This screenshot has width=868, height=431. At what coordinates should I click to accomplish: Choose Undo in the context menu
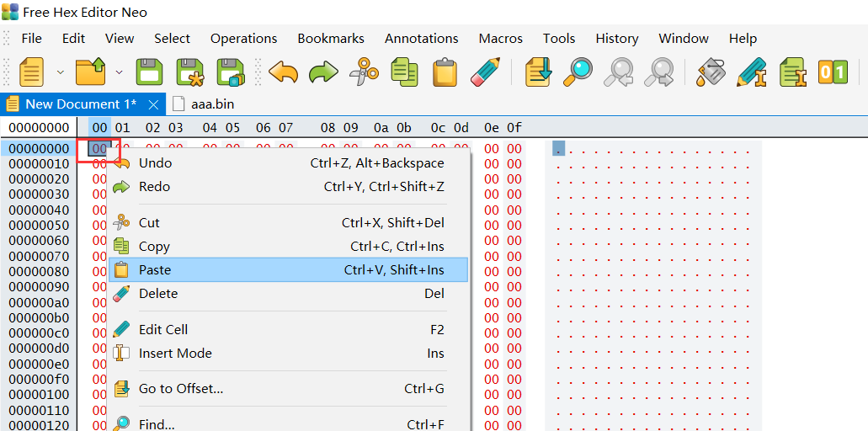point(288,163)
